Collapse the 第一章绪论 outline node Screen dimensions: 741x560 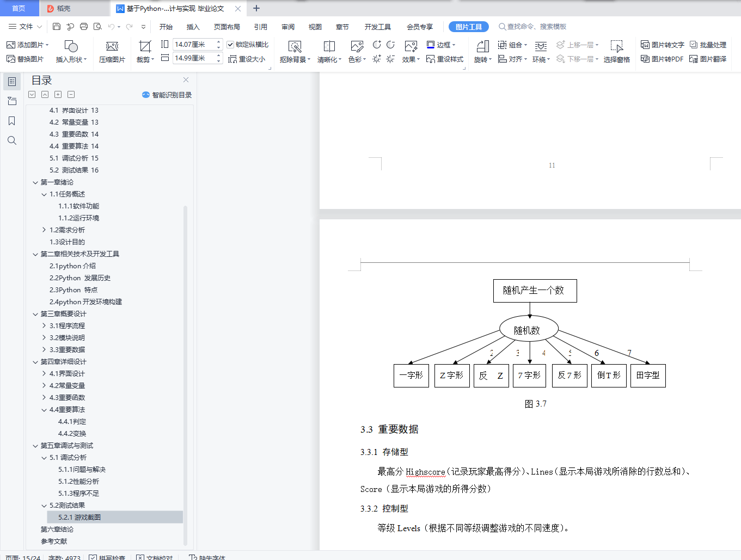(35, 182)
